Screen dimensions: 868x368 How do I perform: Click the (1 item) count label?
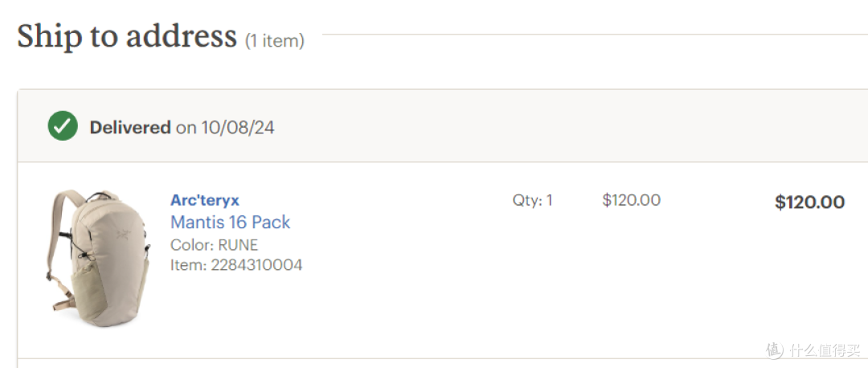click(x=275, y=40)
